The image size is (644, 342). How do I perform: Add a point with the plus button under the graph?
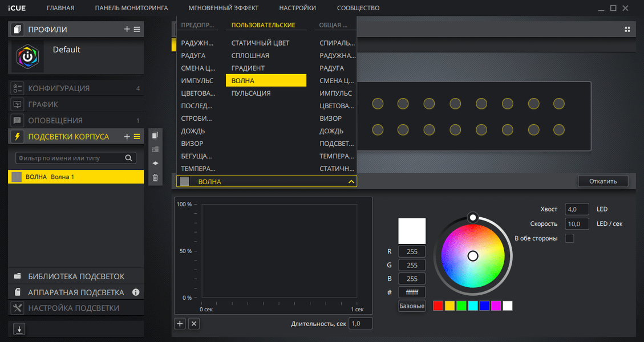[180, 324]
